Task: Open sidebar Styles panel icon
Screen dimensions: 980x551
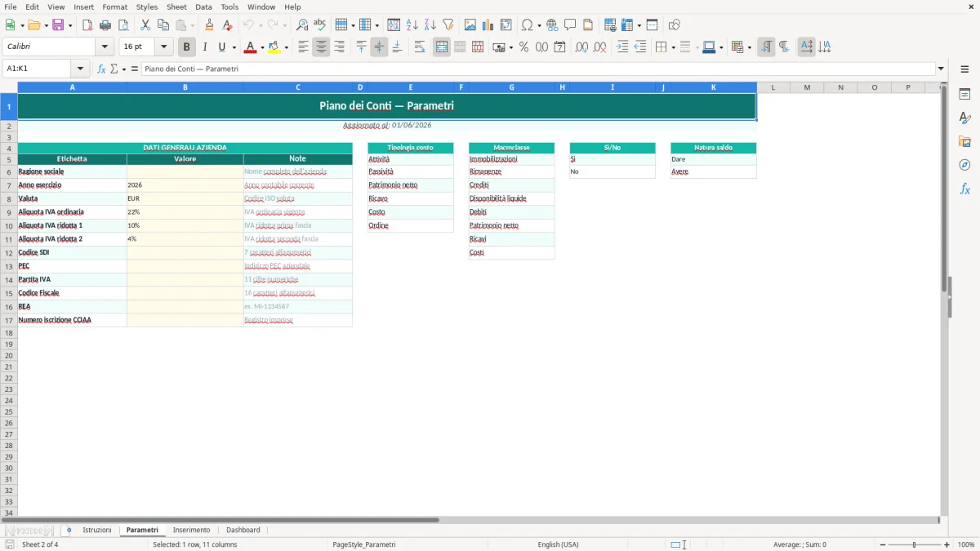Action: [x=964, y=118]
